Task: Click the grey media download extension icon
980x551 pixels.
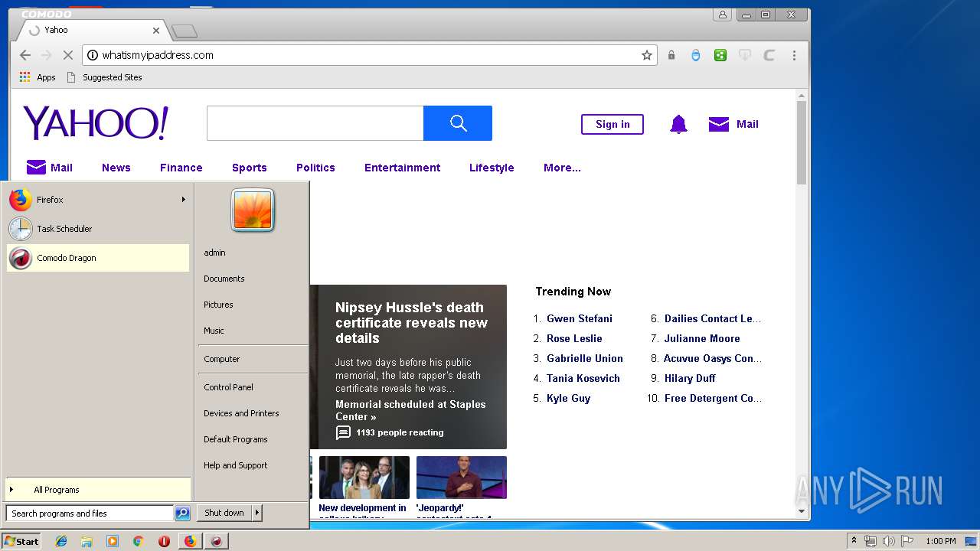Action: [x=745, y=55]
